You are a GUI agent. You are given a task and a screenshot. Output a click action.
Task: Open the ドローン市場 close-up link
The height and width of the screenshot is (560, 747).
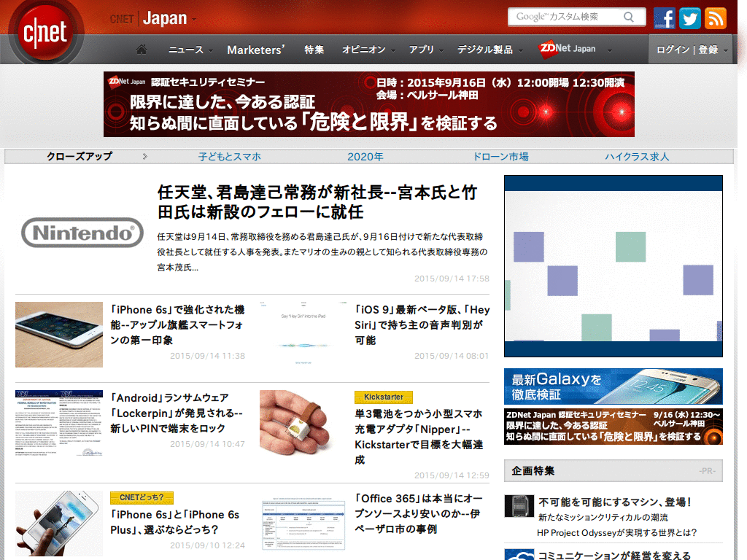point(500,157)
